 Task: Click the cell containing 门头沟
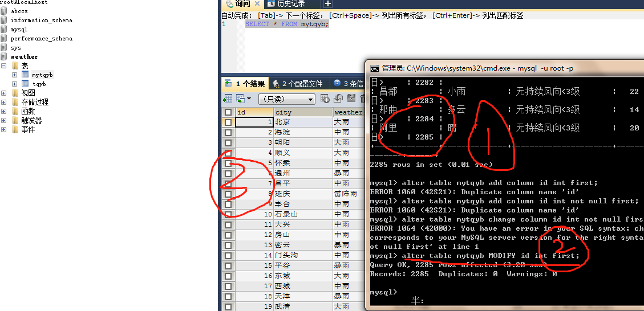[303, 255]
